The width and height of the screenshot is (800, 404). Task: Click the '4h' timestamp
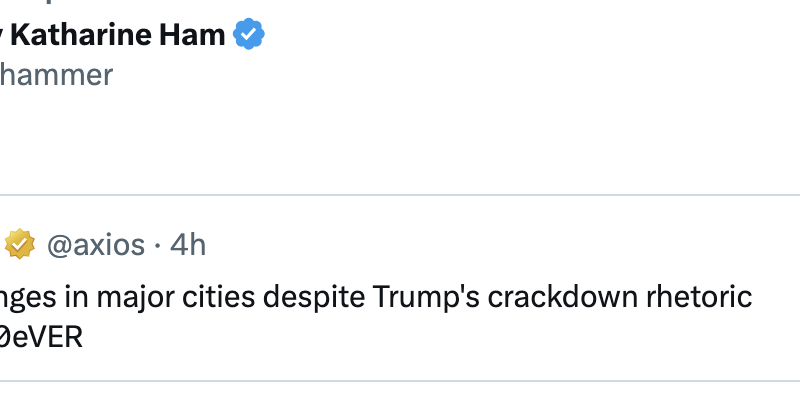(x=187, y=244)
